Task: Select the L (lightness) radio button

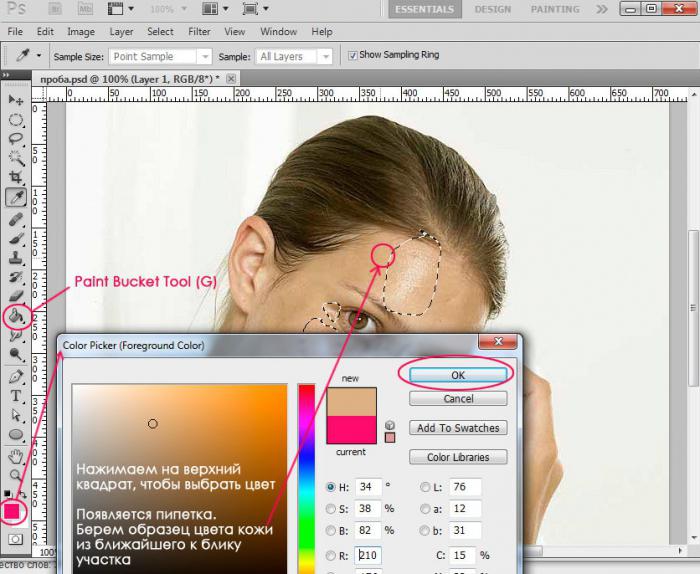Action: tap(425, 487)
